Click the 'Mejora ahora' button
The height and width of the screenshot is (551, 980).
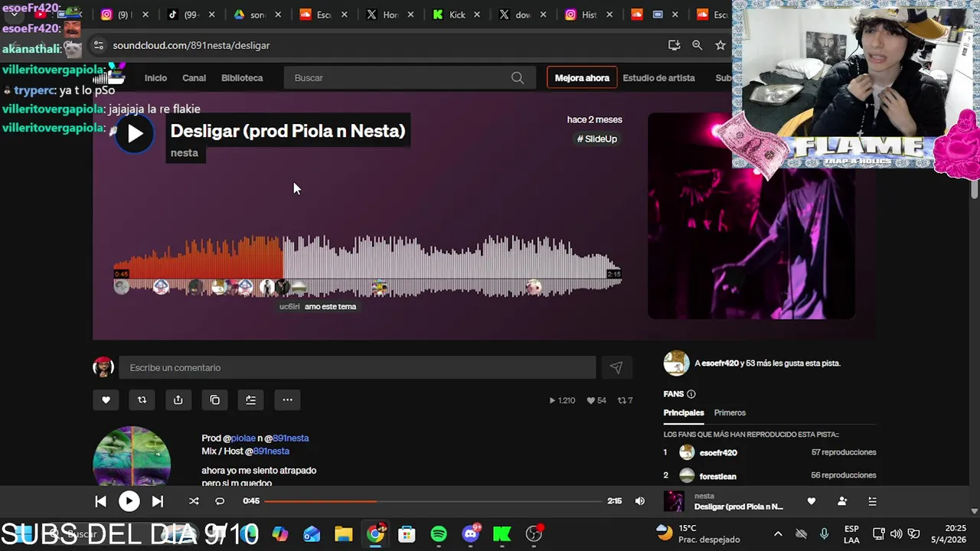click(x=582, y=78)
